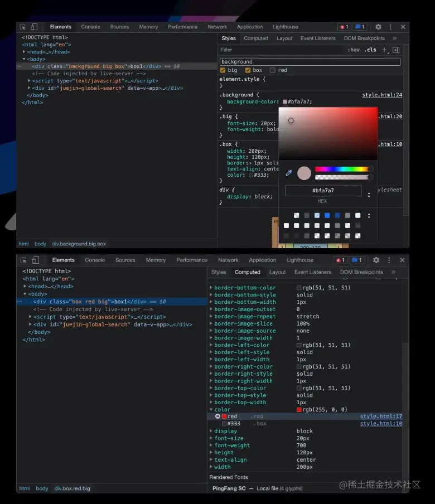This screenshot has width=435, height=504.
Task: Open style.html:24 source link
Action: click(382, 95)
